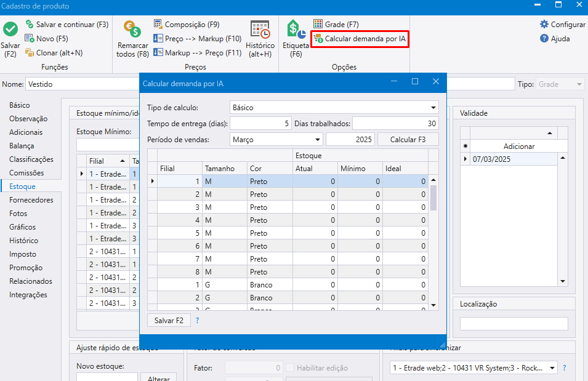
Task: Click Localização input field
Action: click(513, 324)
